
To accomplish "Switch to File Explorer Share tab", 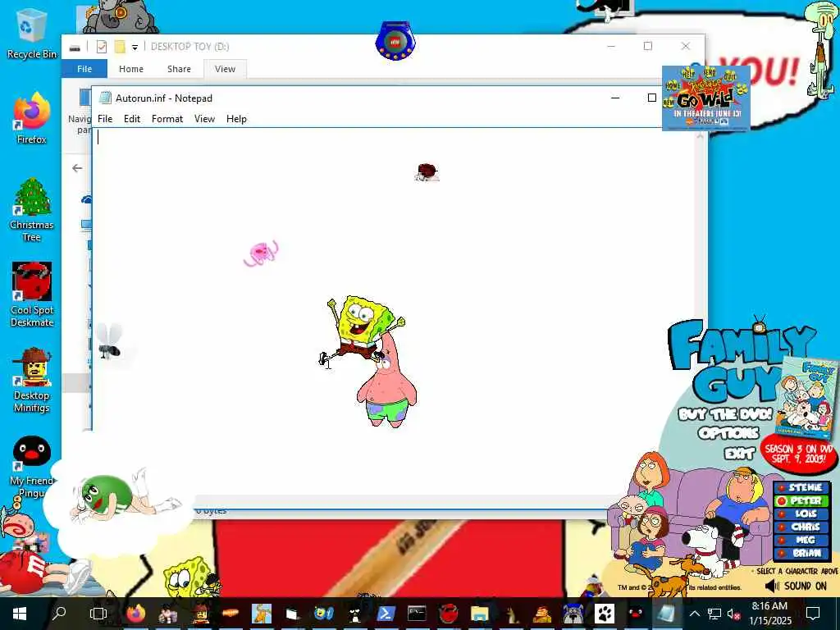I will [x=179, y=69].
